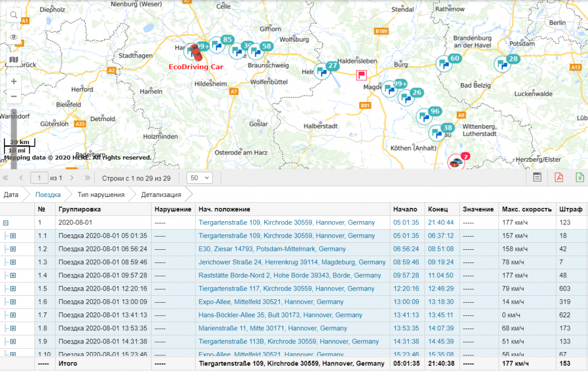
Task: Export report to Excel icon
Action: (580, 177)
